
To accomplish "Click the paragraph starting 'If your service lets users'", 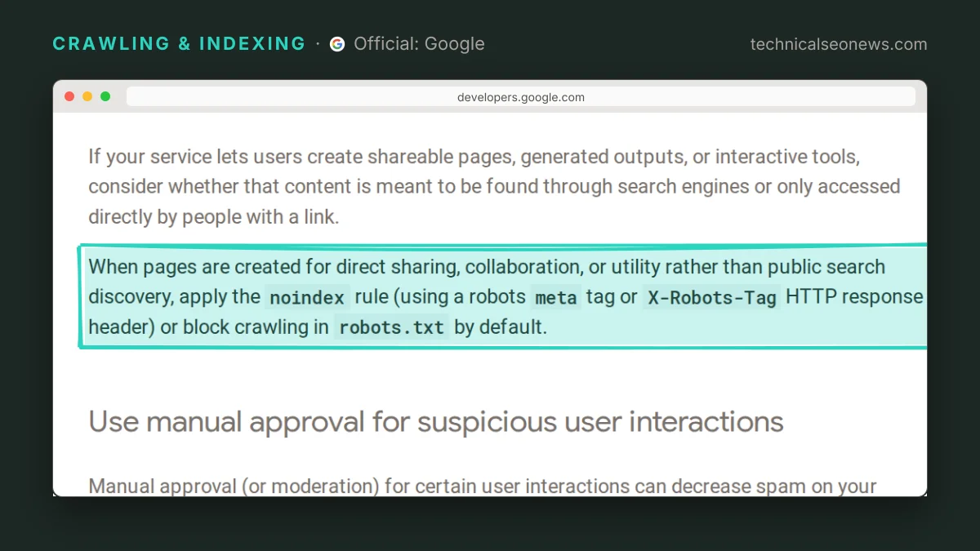I will coord(495,187).
